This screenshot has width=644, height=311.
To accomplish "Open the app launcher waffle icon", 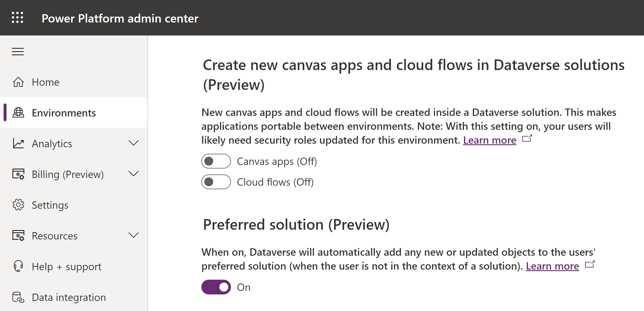I will tap(17, 18).
